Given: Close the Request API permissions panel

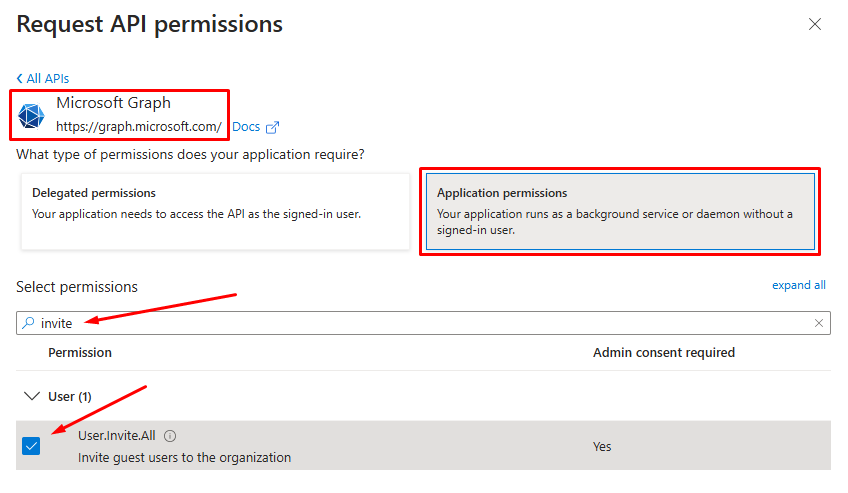Looking at the screenshot, I should (x=814, y=24).
